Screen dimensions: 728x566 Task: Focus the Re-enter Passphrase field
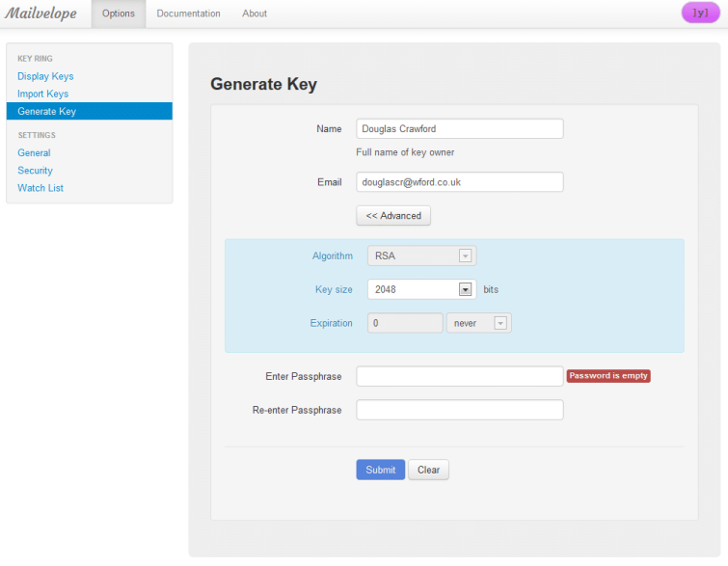pyautogui.click(x=460, y=410)
